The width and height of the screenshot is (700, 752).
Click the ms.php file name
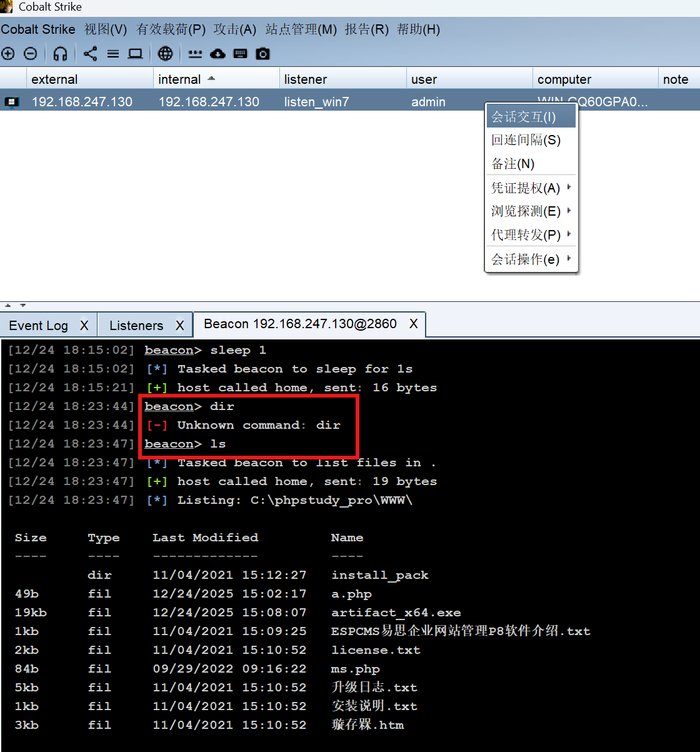(x=355, y=669)
